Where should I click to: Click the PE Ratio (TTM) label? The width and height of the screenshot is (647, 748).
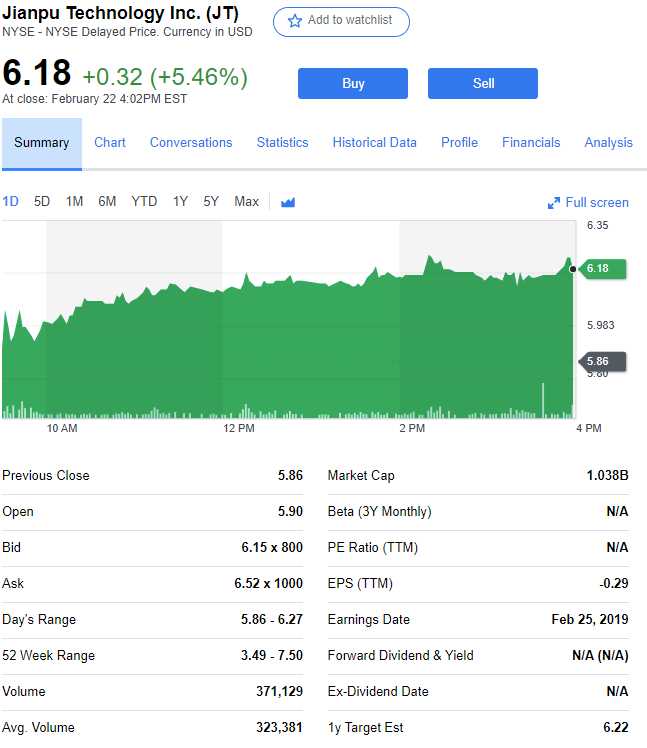pyautogui.click(x=373, y=548)
